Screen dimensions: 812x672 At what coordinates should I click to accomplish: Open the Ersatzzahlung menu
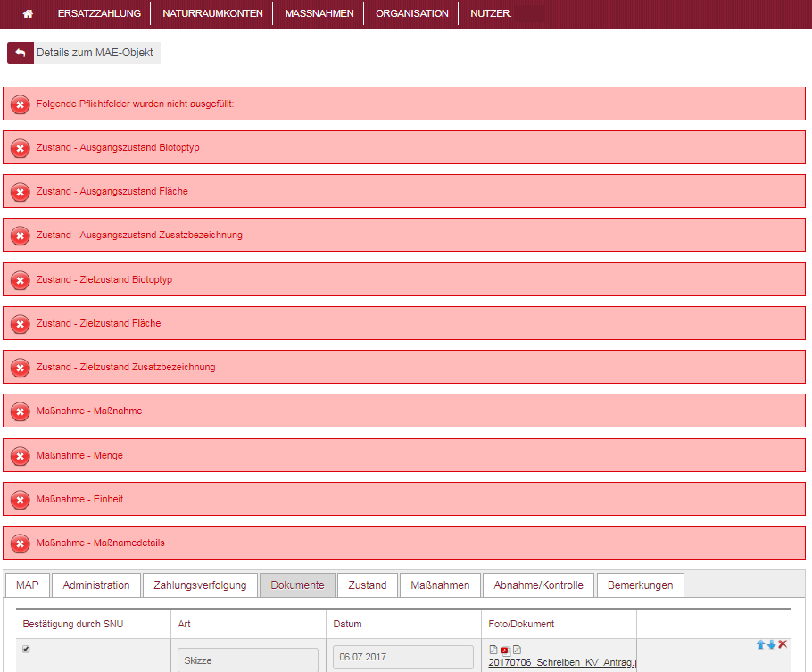coord(99,13)
